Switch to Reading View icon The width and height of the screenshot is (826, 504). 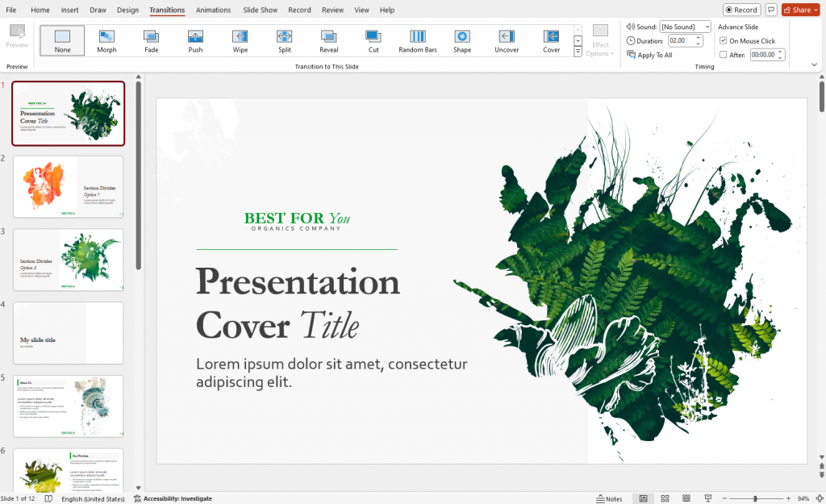tap(686, 498)
